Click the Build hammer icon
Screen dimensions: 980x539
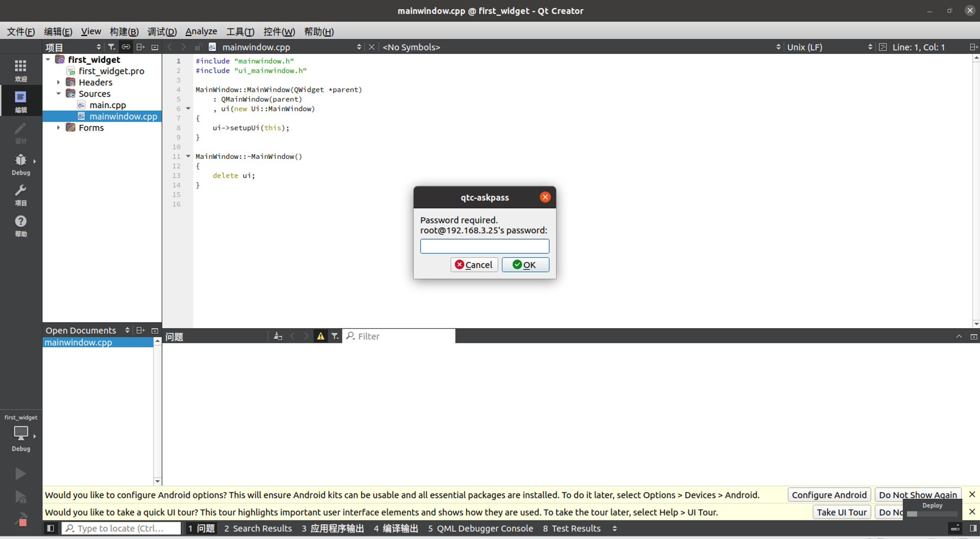point(21,519)
